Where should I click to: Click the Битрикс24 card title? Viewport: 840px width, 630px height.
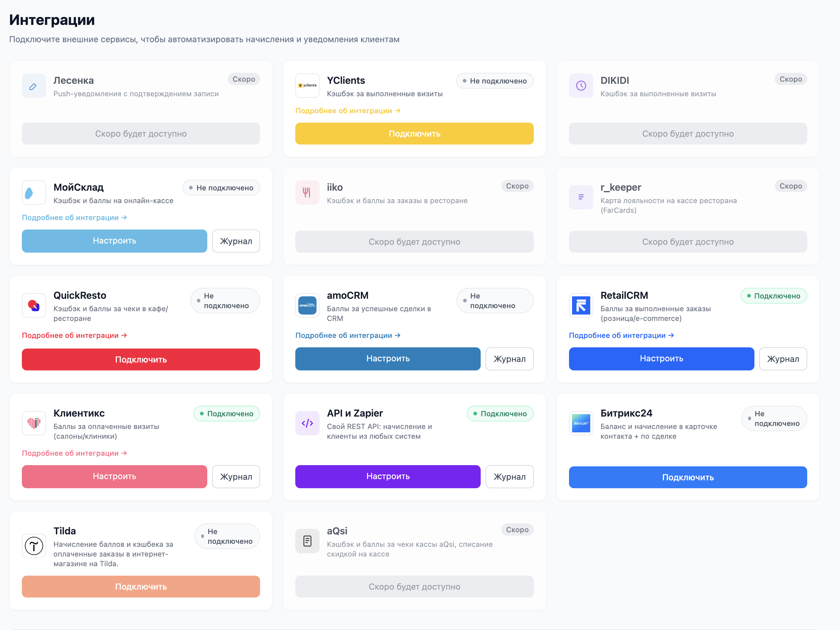(626, 413)
